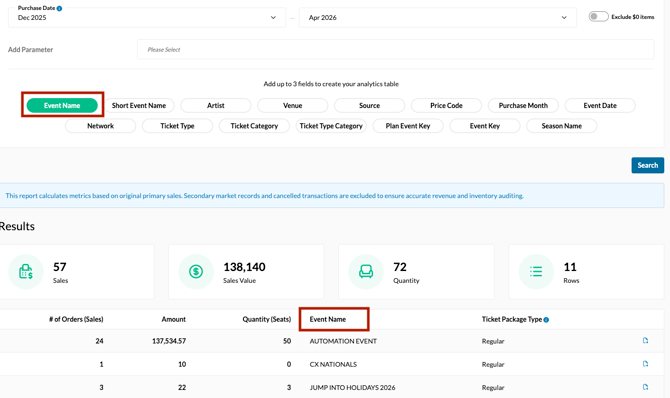Screen dimensions: 670x398
Task: Click the AUTOMATION EVENT name cell
Action: coord(343,341)
